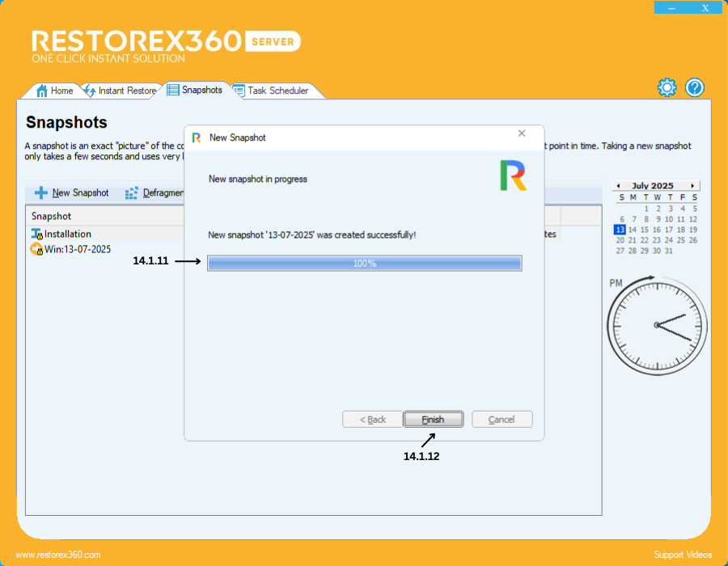
Task: Click the Home tab house icon
Action: point(42,91)
